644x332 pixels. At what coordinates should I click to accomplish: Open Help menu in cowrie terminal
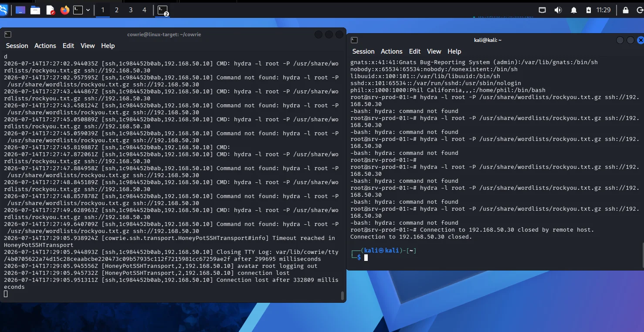pyautogui.click(x=108, y=46)
